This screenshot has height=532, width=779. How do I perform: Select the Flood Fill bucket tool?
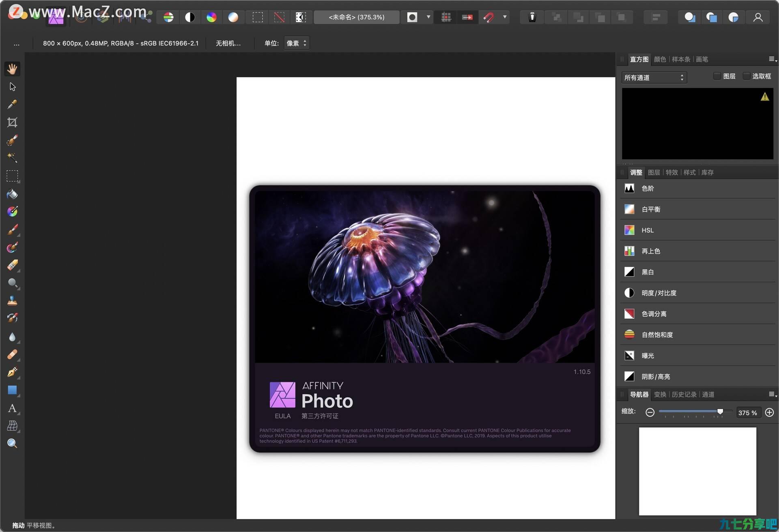tap(12, 194)
